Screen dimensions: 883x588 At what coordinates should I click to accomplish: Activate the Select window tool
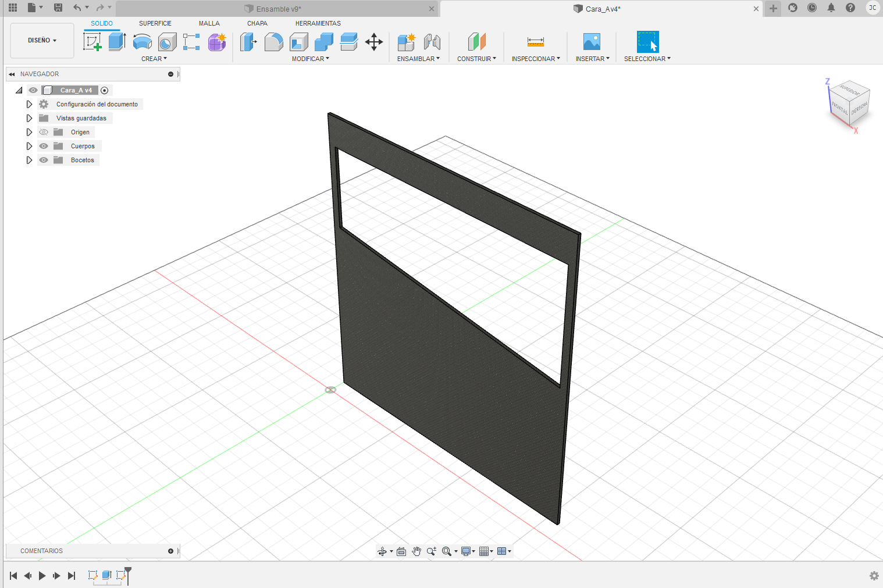coord(647,42)
